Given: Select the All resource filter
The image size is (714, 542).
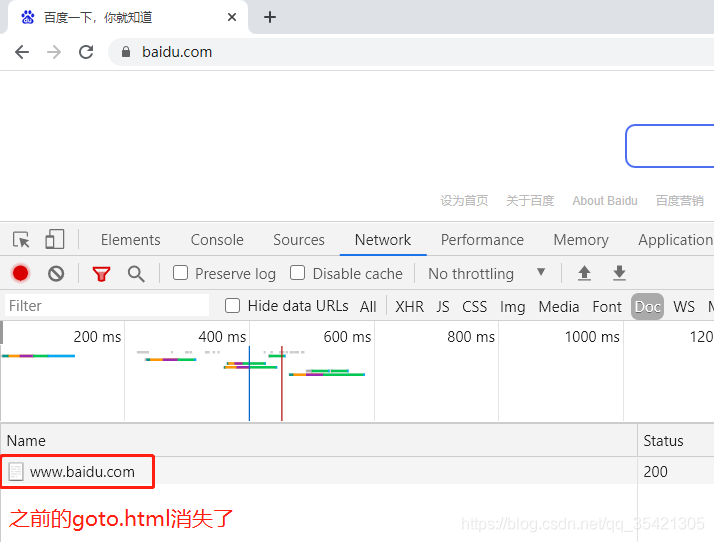Looking at the screenshot, I should (x=368, y=307).
